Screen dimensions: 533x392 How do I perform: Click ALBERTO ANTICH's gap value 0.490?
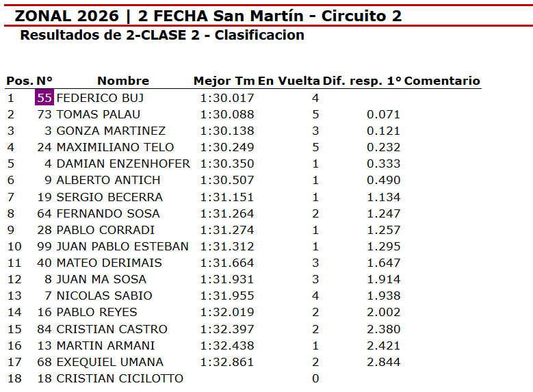point(383,180)
